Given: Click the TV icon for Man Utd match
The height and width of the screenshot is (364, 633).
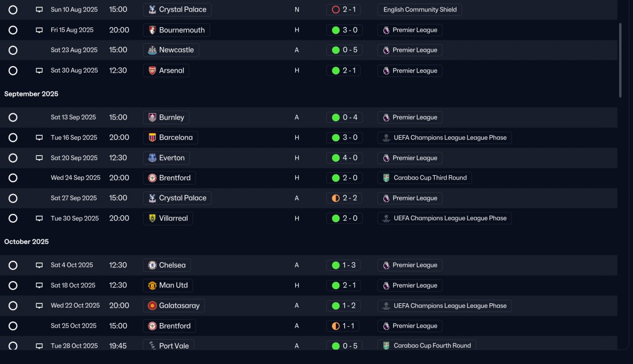Looking at the screenshot, I should coord(39,285).
